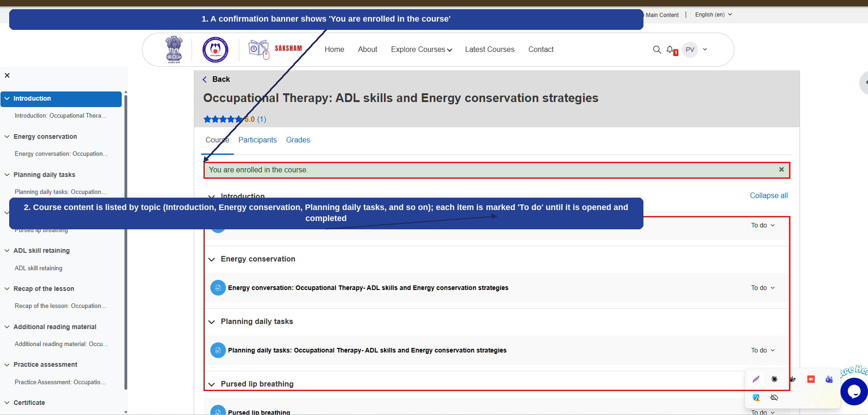Go to Home in navigation menu
The width and height of the screenshot is (868, 415).
(334, 50)
